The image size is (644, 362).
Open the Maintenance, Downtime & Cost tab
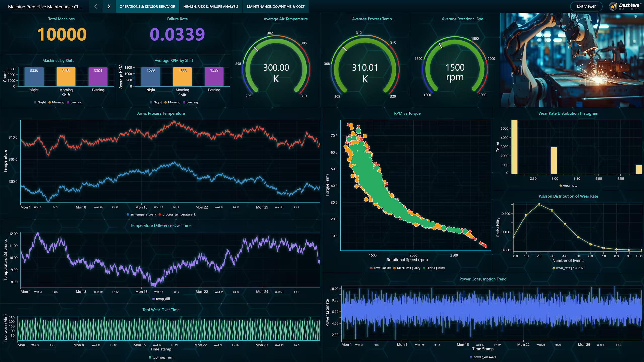(275, 6)
